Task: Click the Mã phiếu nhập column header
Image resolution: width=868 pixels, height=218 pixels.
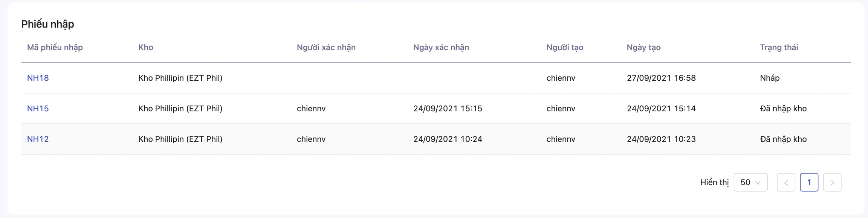Action: tap(55, 48)
